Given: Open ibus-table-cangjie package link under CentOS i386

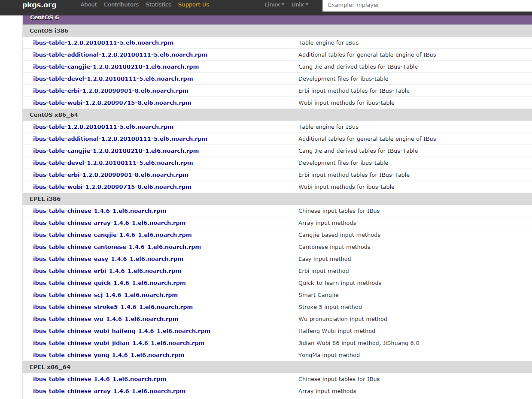Looking at the screenshot, I should pyautogui.click(x=116, y=66).
